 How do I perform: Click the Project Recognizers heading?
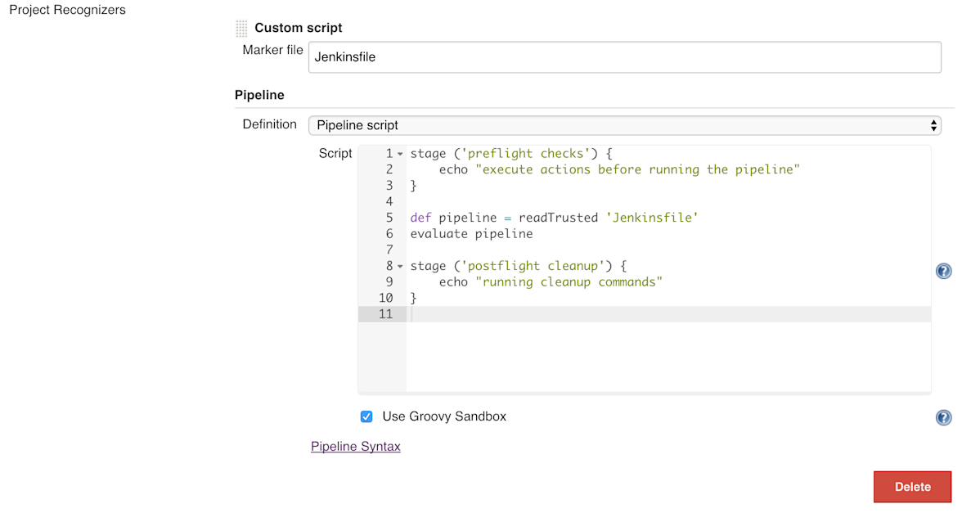66,10
